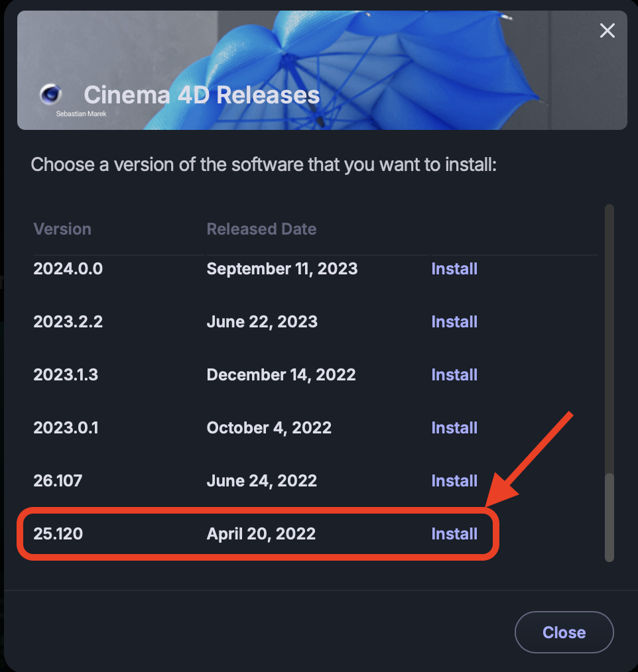Click the version list scrollbar thumb
This screenshot has width=638, height=672.
pos(609,517)
